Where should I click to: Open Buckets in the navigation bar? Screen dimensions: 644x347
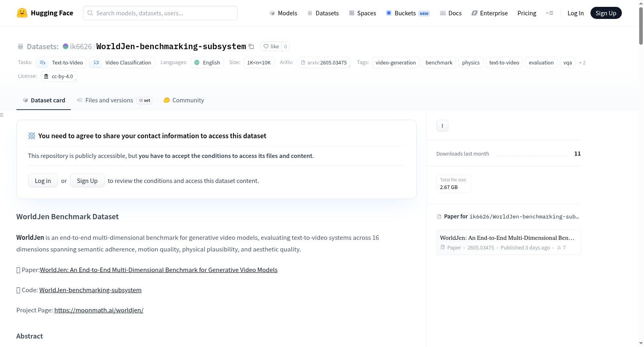408,13
